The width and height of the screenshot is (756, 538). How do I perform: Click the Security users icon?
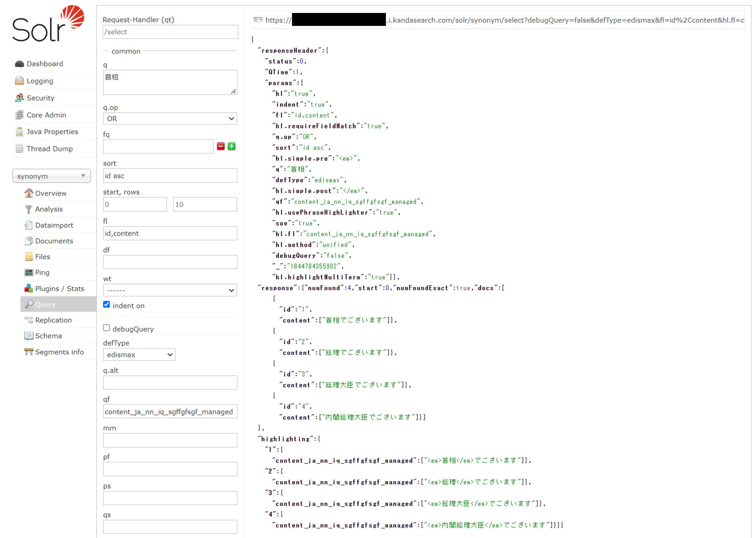(x=19, y=98)
